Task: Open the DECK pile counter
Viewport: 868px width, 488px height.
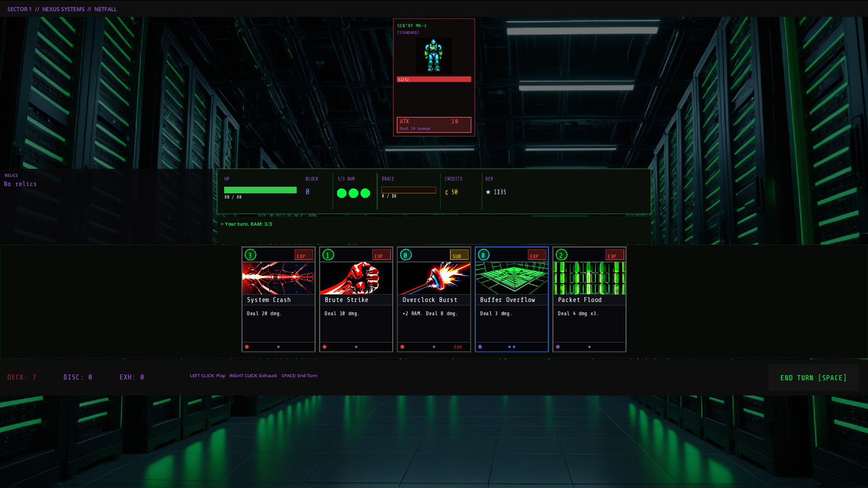Action: pos(22,377)
